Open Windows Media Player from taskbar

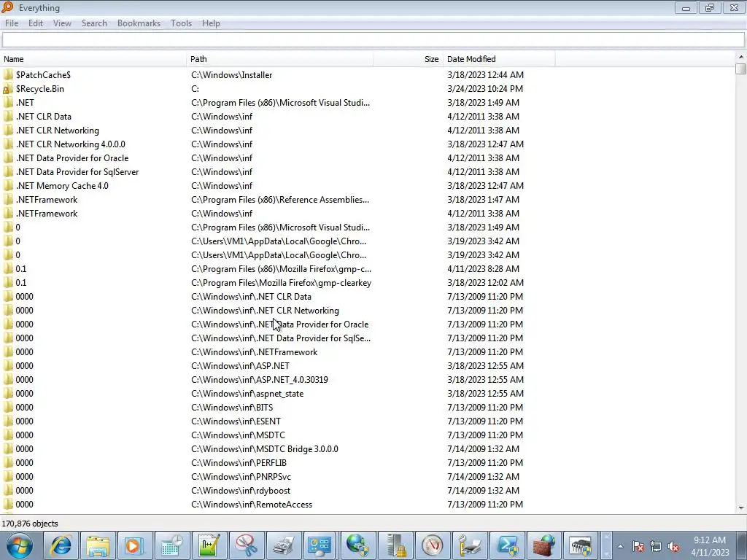tap(135, 545)
